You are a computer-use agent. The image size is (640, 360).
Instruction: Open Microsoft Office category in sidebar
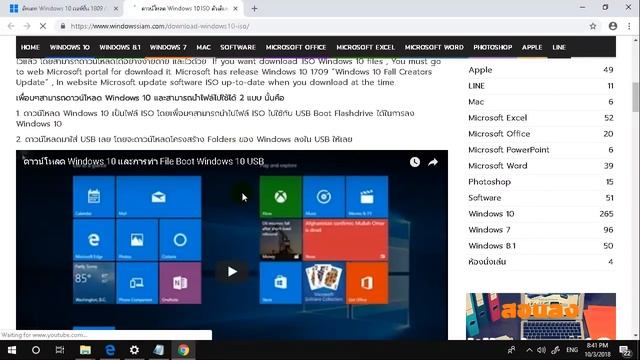(x=499, y=133)
